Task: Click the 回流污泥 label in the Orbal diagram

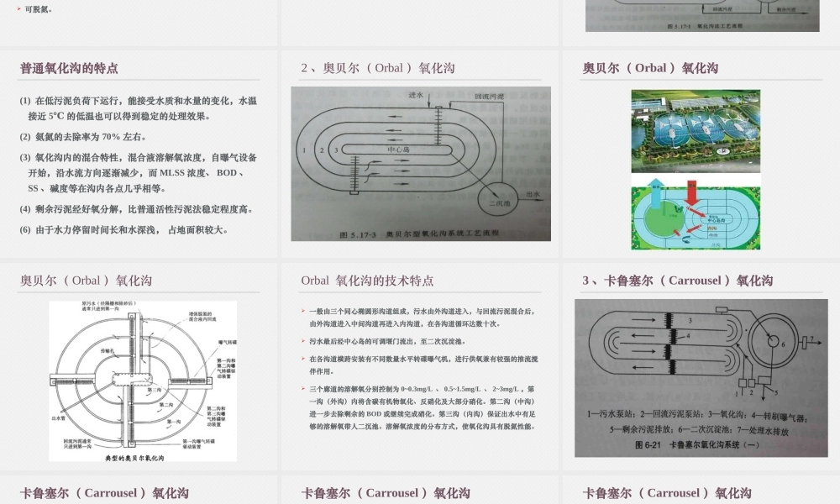Action: point(489,97)
